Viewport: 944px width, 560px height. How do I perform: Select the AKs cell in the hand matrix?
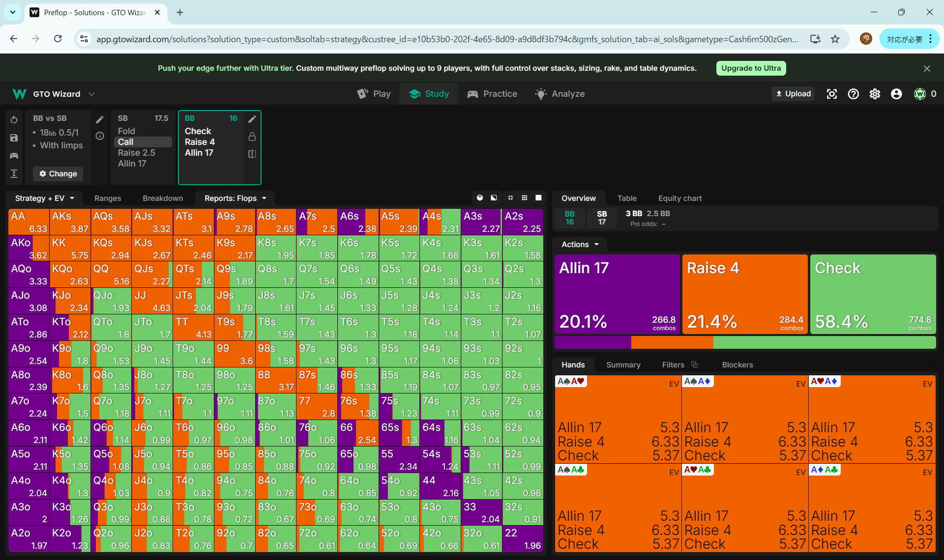70,222
